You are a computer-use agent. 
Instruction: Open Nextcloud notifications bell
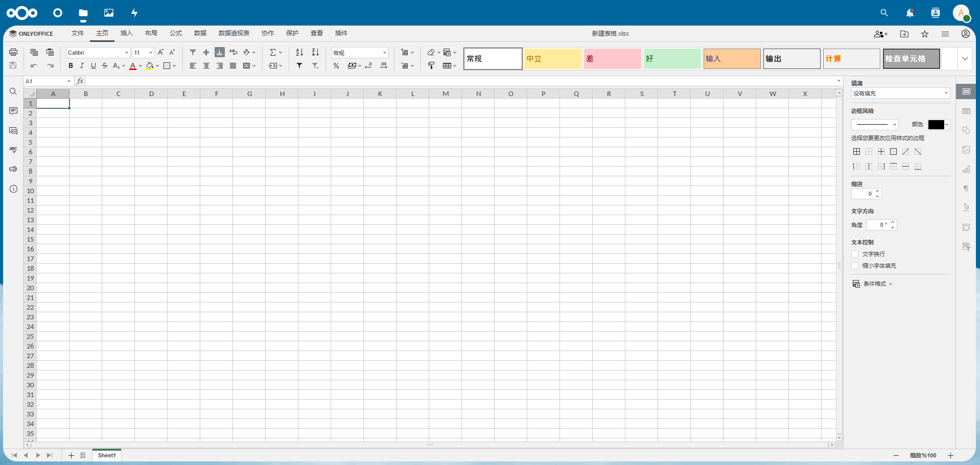[910, 13]
